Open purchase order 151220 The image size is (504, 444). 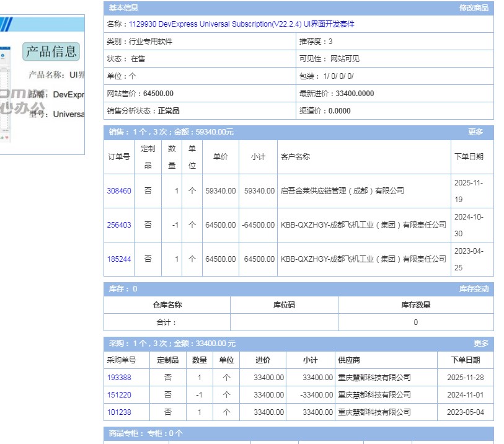coord(119,395)
